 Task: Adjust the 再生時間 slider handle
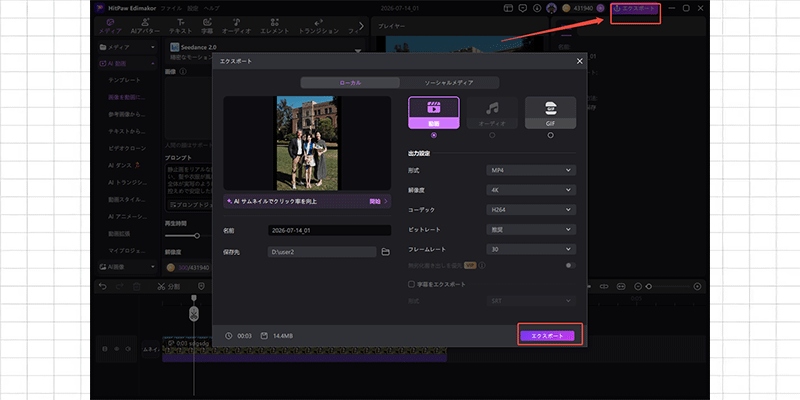click(196, 236)
